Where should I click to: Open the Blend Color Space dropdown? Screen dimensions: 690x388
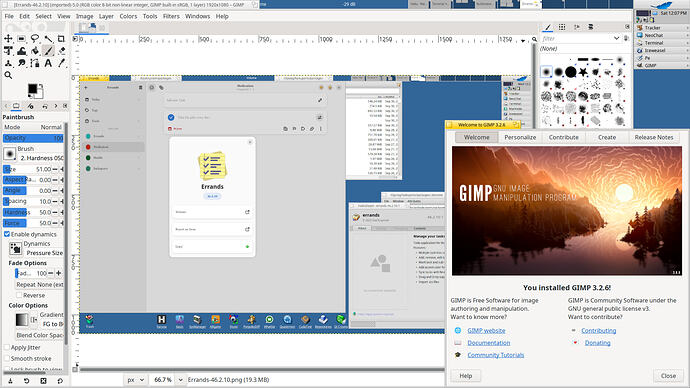(x=40, y=335)
